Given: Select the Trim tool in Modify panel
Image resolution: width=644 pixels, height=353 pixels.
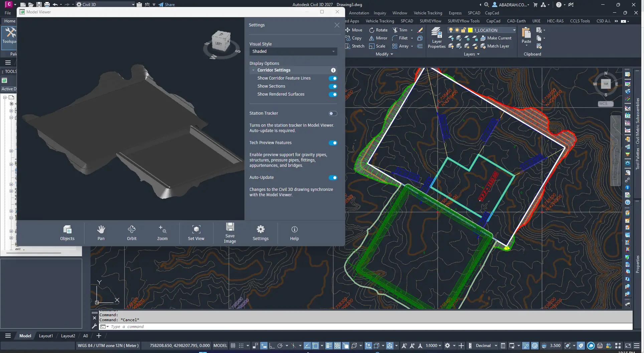Looking at the screenshot, I should [x=400, y=30].
